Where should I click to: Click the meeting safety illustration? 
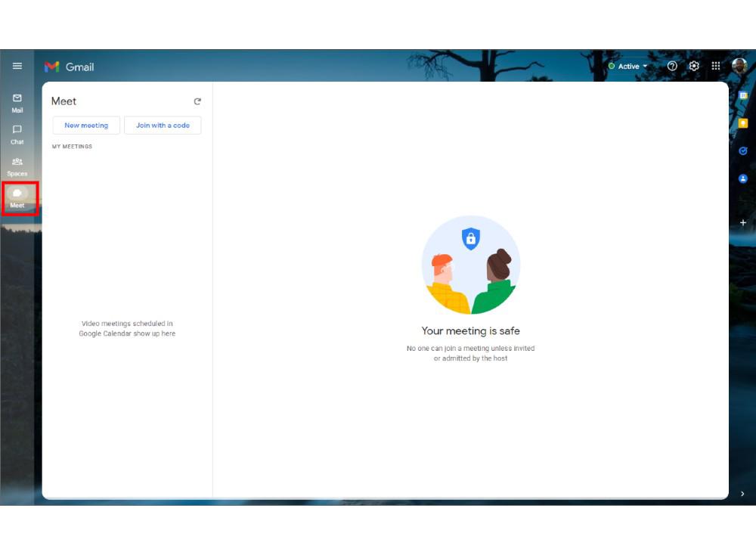pyautogui.click(x=470, y=265)
